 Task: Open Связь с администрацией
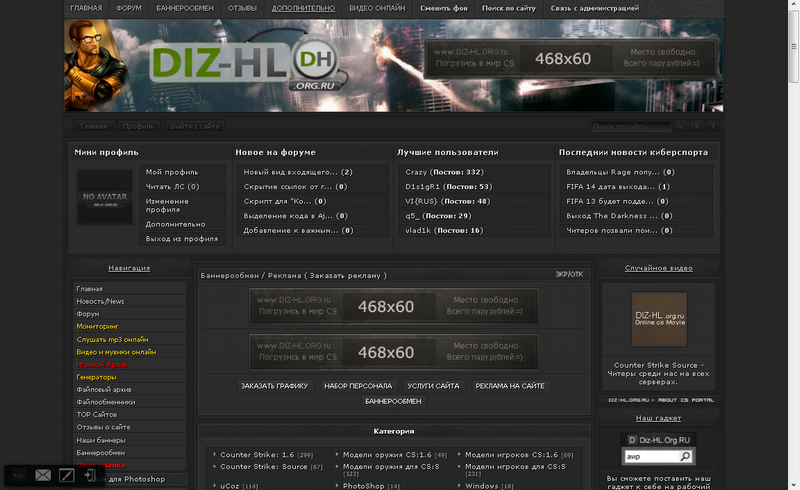[594, 8]
